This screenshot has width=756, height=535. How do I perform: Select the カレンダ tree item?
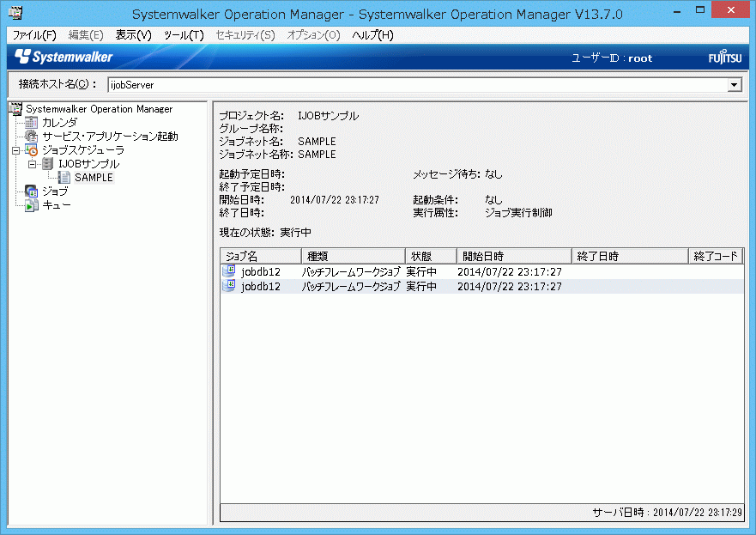coord(59,123)
